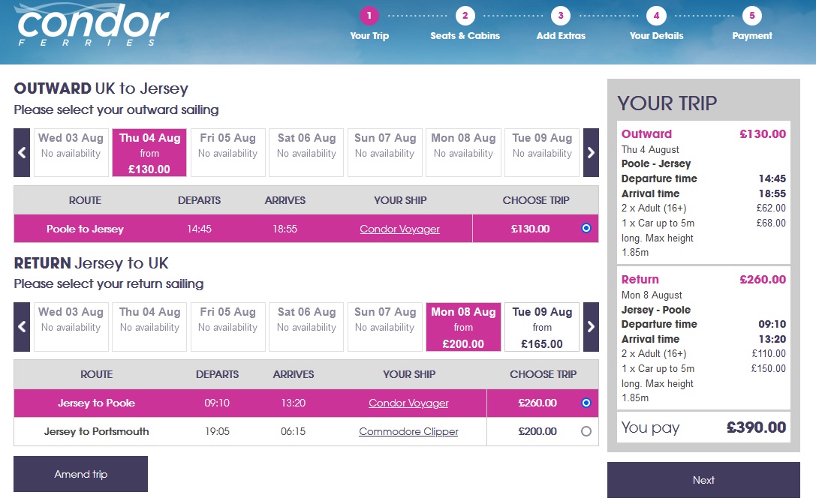Click the £200.00 Jersey to Portsmouth price cell

(537, 432)
